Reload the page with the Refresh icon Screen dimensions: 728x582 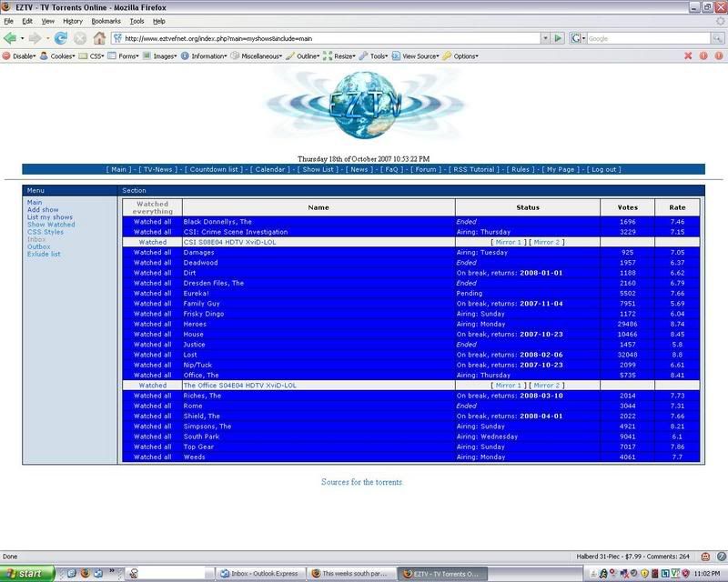click(x=60, y=38)
